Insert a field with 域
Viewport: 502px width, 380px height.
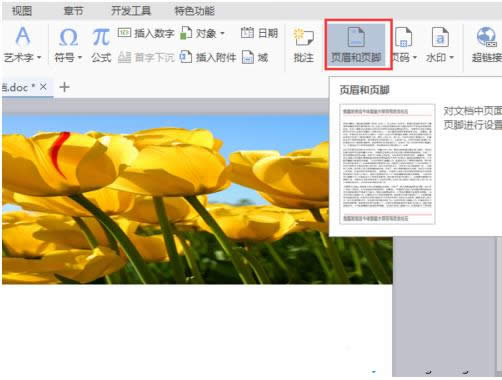(255, 57)
